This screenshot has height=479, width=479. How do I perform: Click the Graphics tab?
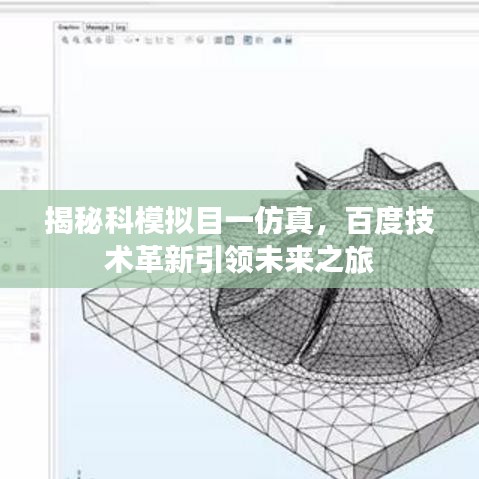pyautogui.click(x=69, y=27)
